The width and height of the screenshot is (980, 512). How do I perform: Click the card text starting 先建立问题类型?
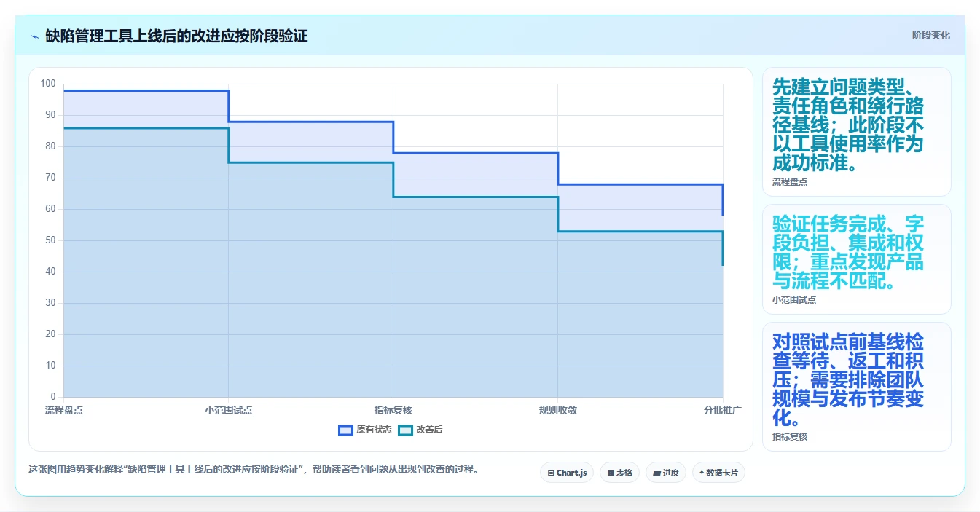point(848,124)
